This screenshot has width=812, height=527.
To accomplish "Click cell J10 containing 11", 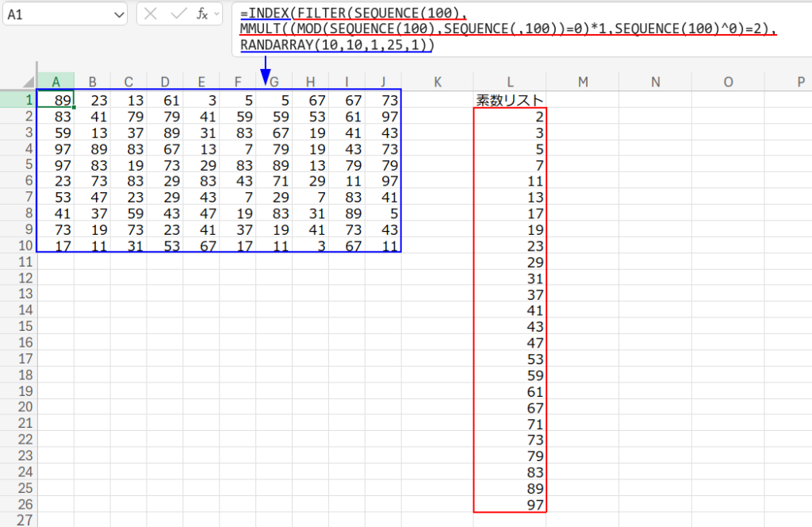I will pyautogui.click(x=383, y=245).
